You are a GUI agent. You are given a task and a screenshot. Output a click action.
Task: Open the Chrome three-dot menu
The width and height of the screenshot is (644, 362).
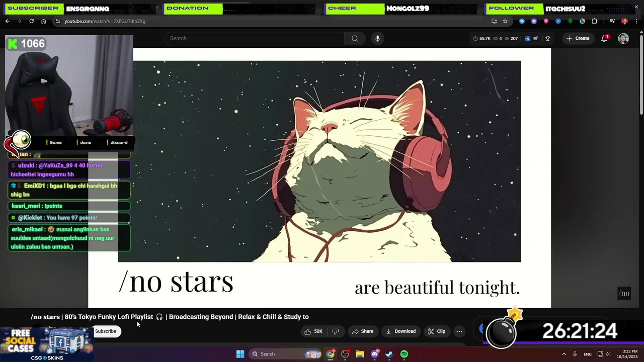pos(636,21)
